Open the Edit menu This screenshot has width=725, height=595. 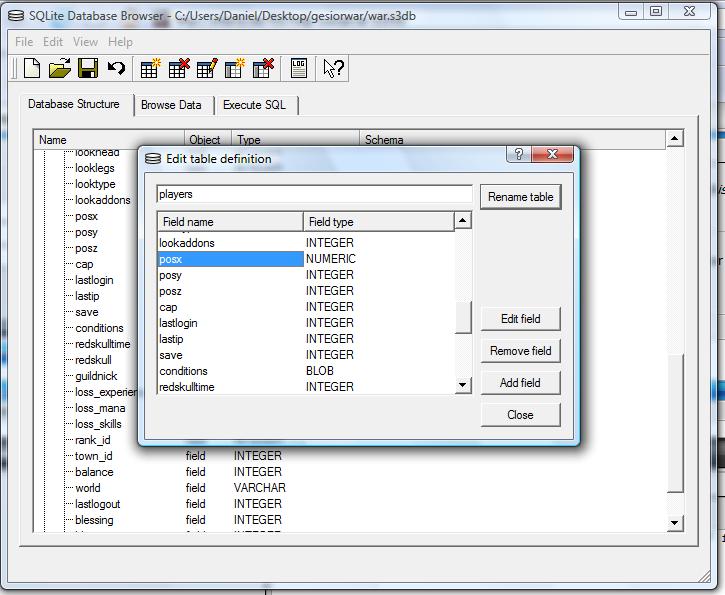(x=53, y=42)
